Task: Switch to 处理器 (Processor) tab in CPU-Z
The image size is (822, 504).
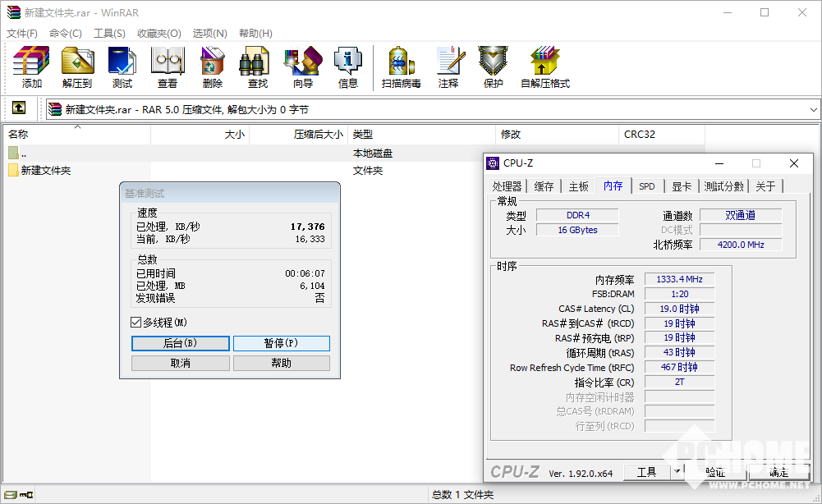Action: pos(507,186)
